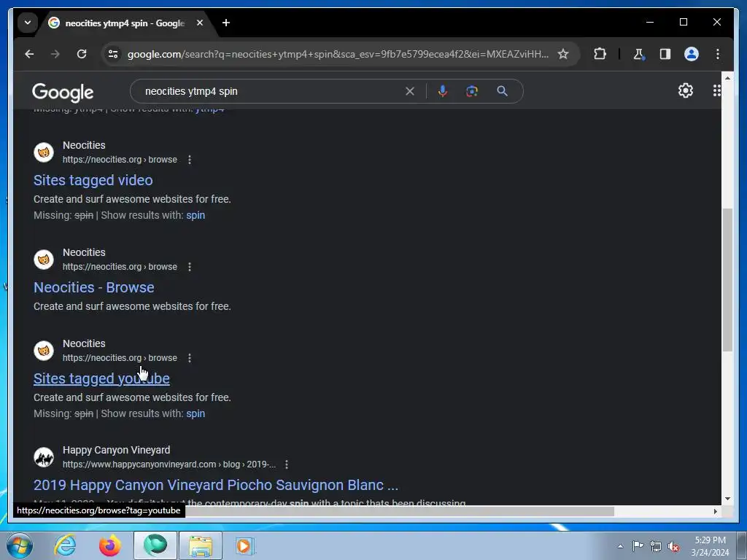Open the Happy Canyon Vineyard Piocho result
The height and width of the screenshot is (560, 747).
tap(216, 485)
